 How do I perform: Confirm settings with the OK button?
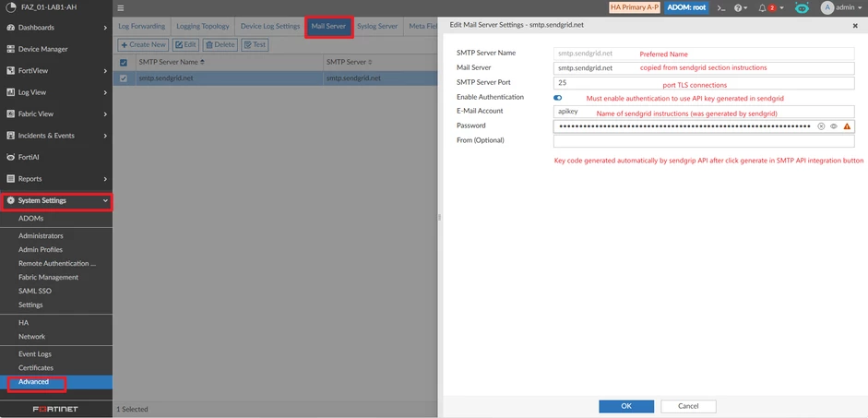(626, 406)
